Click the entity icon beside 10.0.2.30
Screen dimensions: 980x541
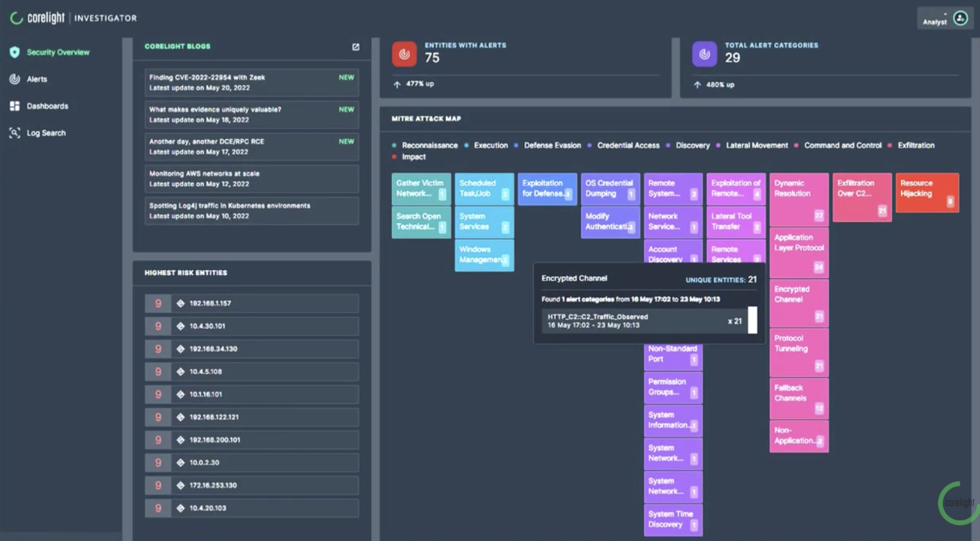180,463
